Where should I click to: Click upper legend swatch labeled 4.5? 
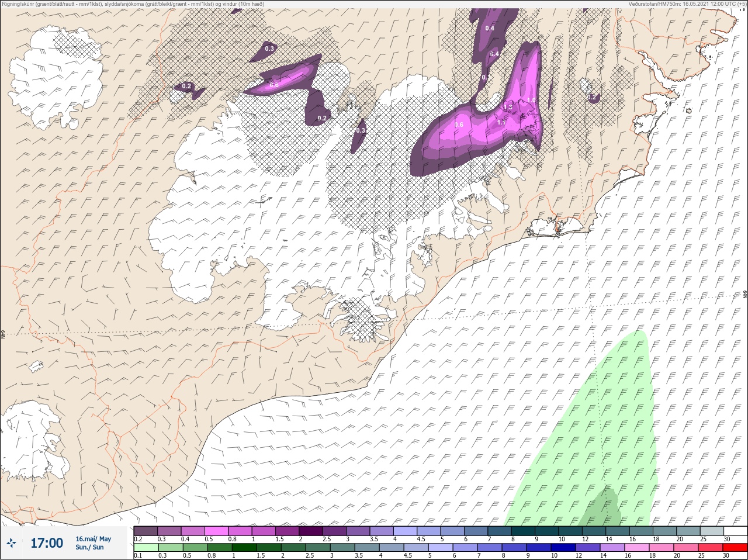(429, 531)
